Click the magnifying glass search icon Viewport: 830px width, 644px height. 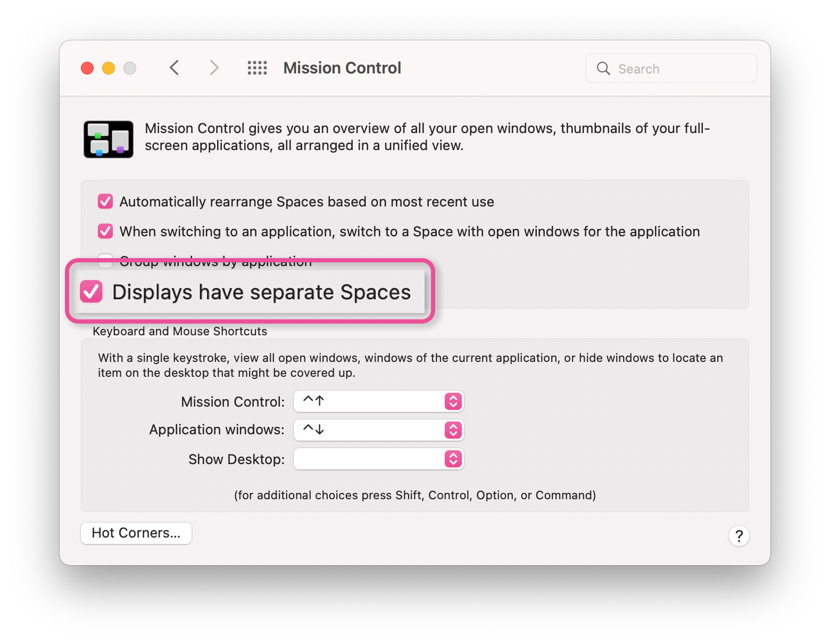click(x=603, y=69)
